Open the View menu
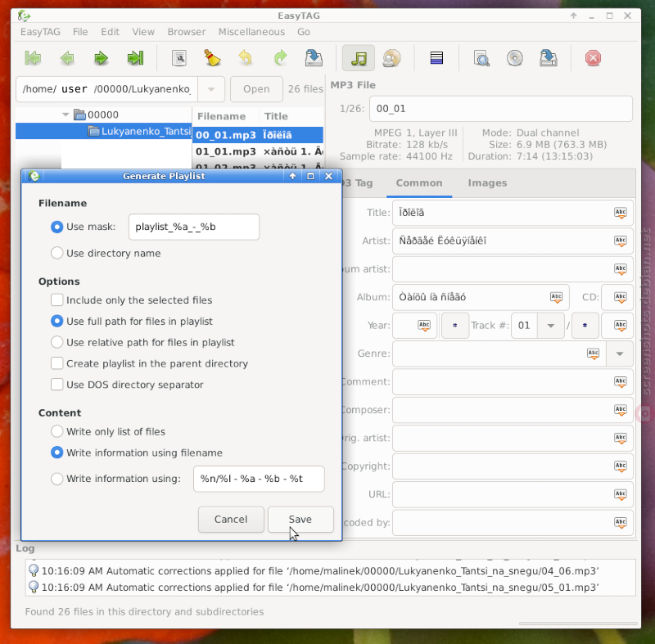 pos(143,32)
